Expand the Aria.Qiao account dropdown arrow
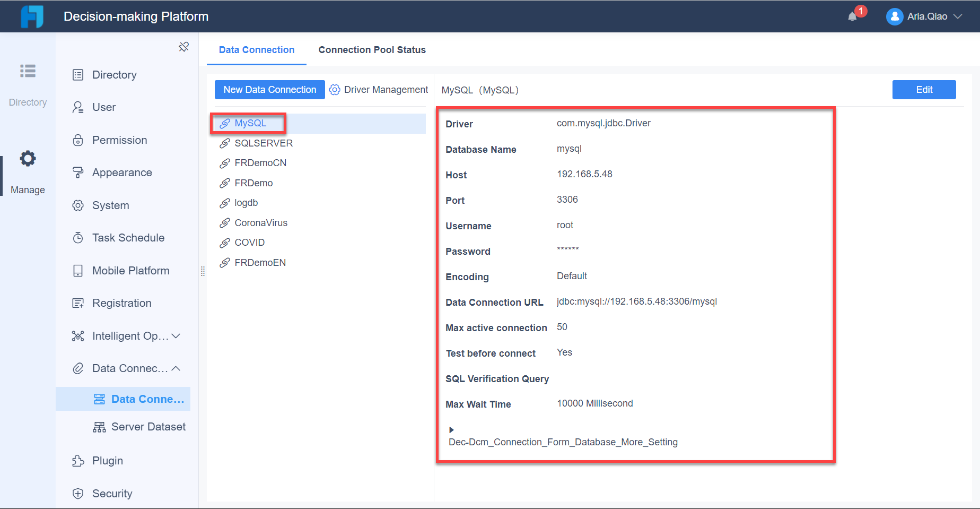 click(x=958, y=16)
